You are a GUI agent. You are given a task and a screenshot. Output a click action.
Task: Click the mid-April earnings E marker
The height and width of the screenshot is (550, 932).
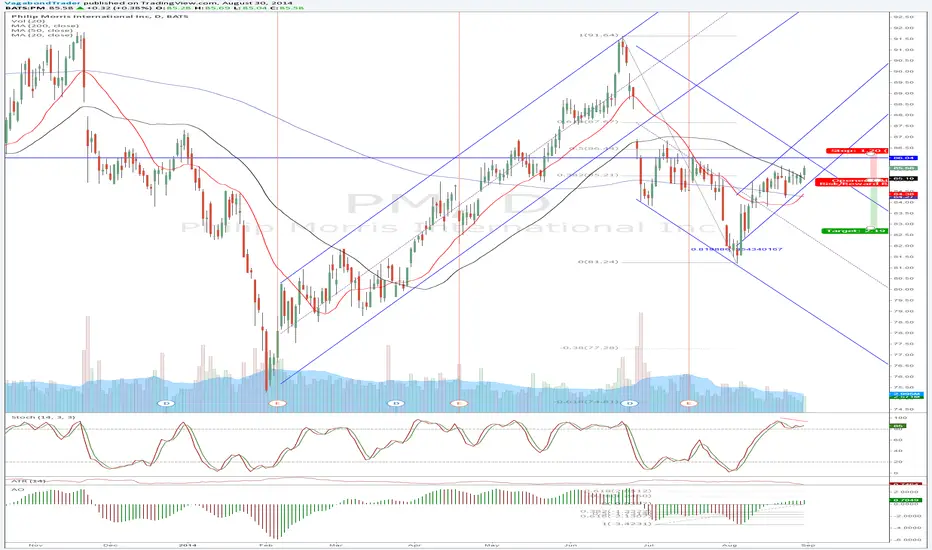pos(458,403)
